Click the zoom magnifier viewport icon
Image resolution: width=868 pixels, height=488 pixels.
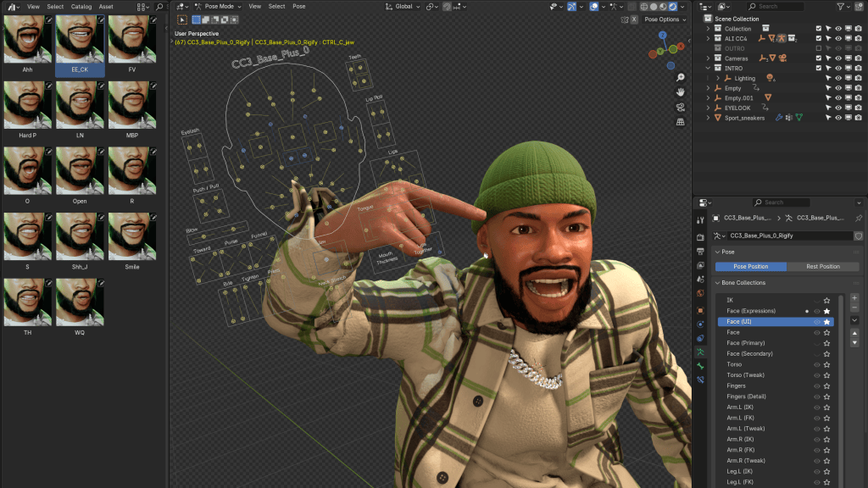(681, 77)
